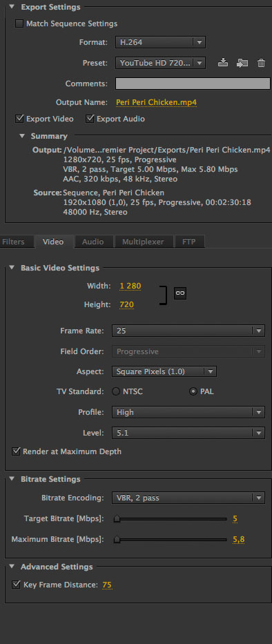
Task: Uncheck the Export Audio checkbox
Action: (x=90, y=119)
